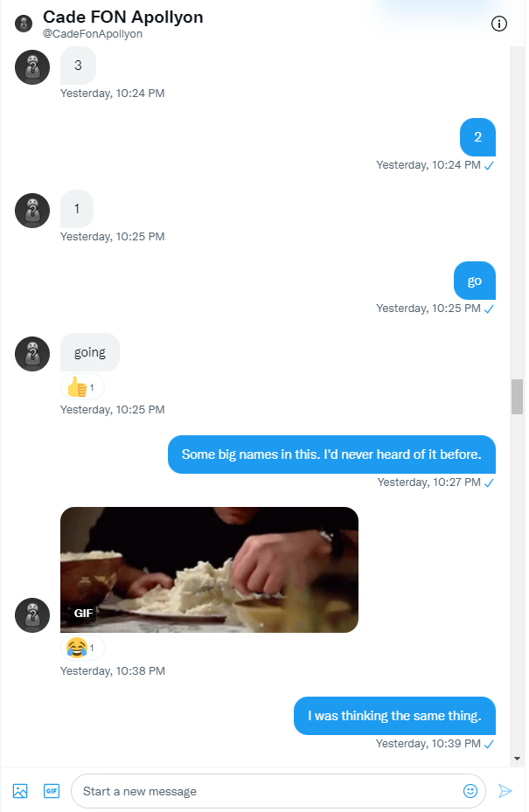529x812 pixels.
Task: Open Cade FON Apollyon profile name
Action: pos(123,17)
